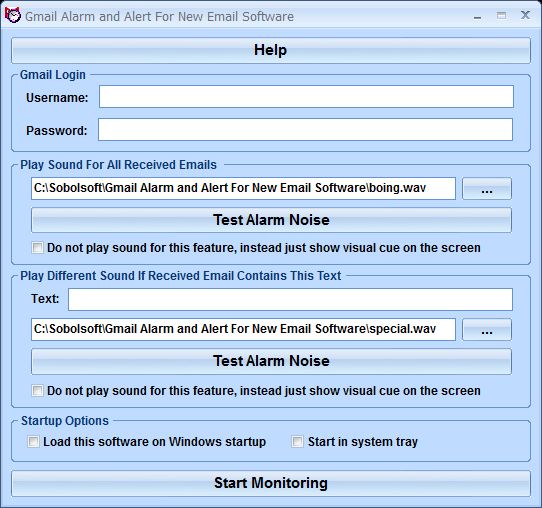Maximize the Gmail Alarm window
Screen dimensions: 542x508
pyautogui.click(x=501, y=16)
